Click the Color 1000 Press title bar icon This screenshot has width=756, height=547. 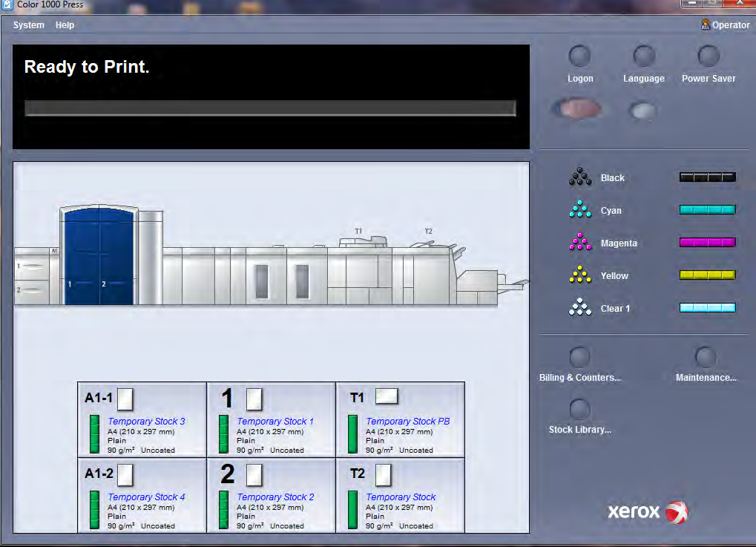click(7, 4)
